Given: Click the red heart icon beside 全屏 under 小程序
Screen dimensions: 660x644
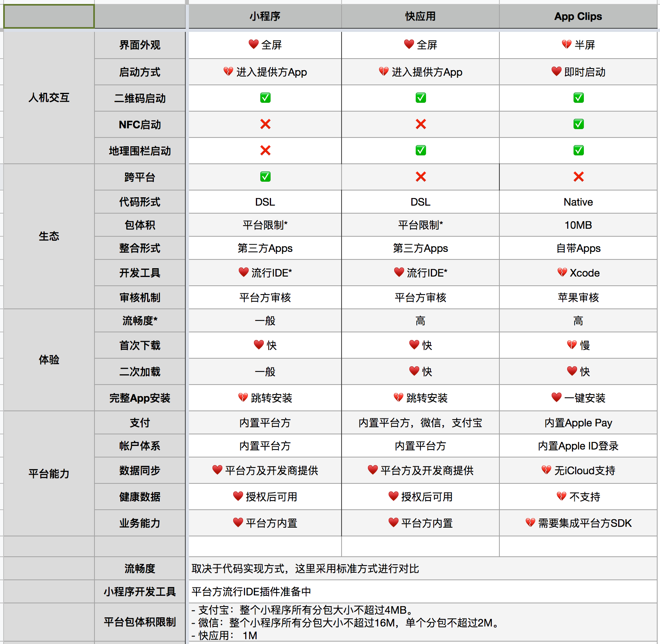Looking at the screenshot, I should point(254,45).
